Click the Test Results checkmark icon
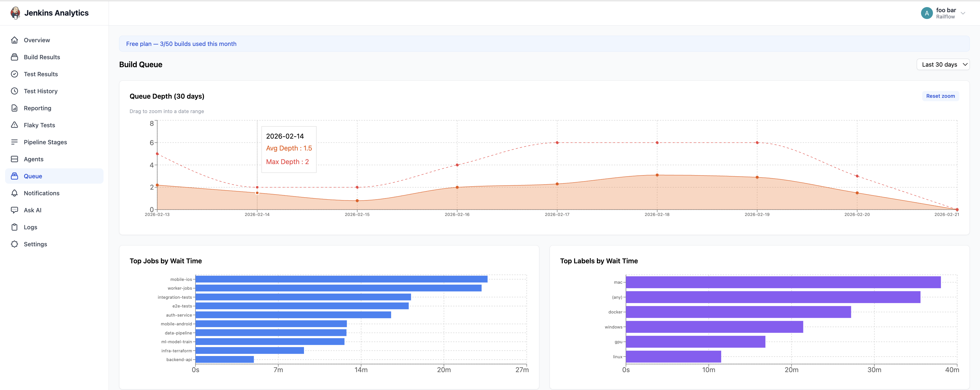The width and height of the screenshot is (980, 390). pos(14,74)
